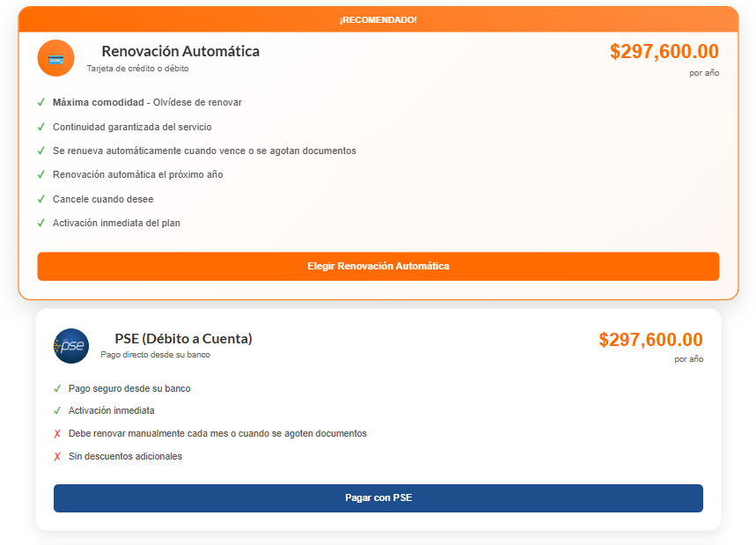Select the PSE (Débito a Cuenta) heading
Viewport: 756px width, 545px height.
[x=183, y=338]
